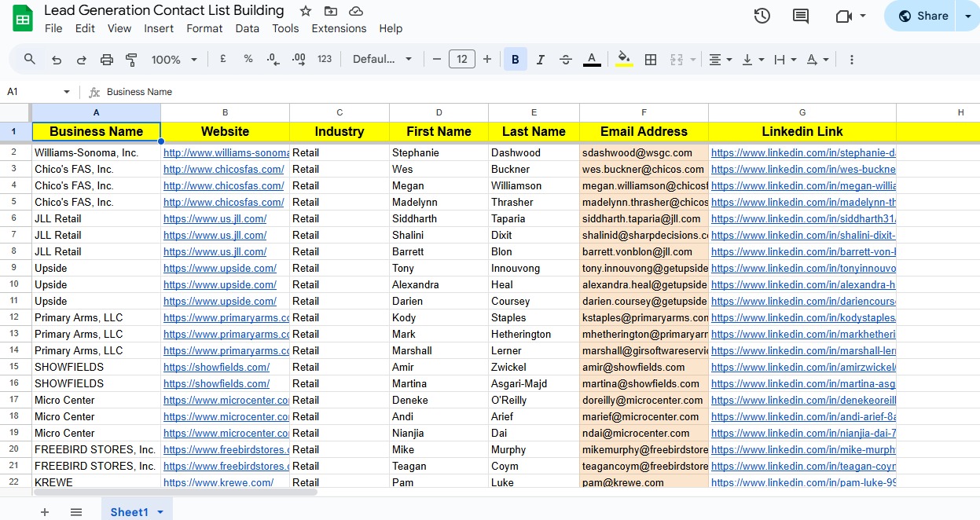Click the Share button
Screen dimensions: 980x520
tap(920, 16)
